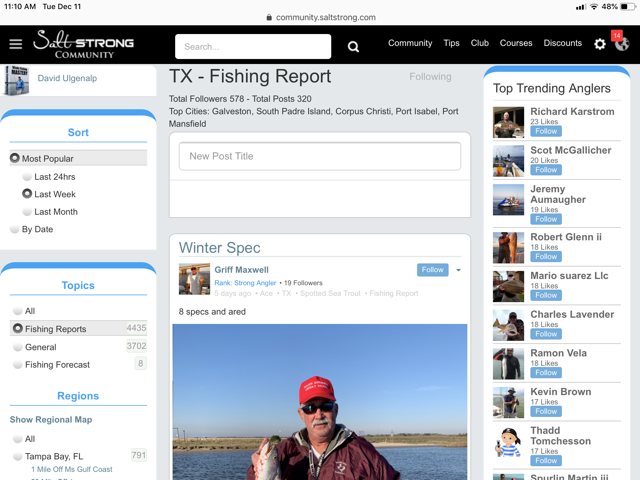The width and height of the screenshot is (640, 480).
Task: Click the Following button for TX group
Action: (430, 76)
